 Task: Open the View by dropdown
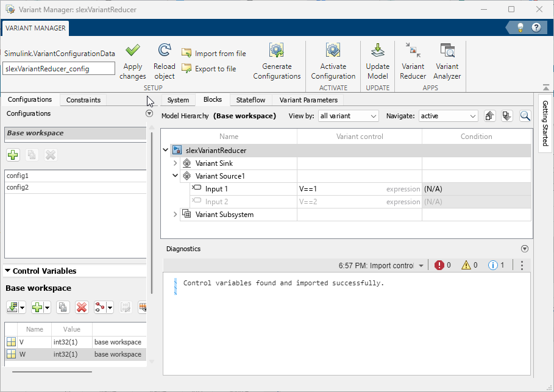(348, 116)
